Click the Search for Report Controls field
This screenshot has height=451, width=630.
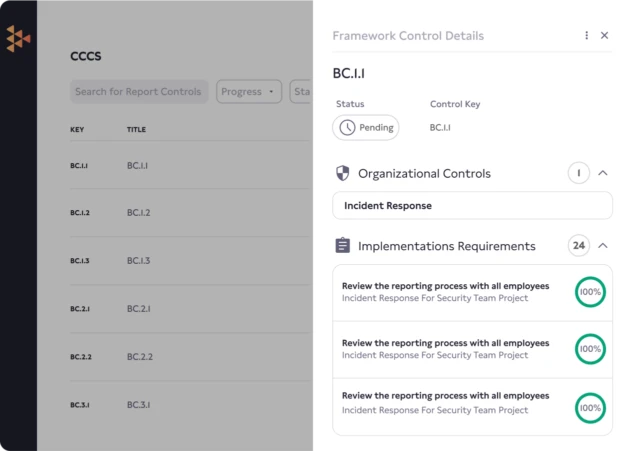[x=140, y=92]
